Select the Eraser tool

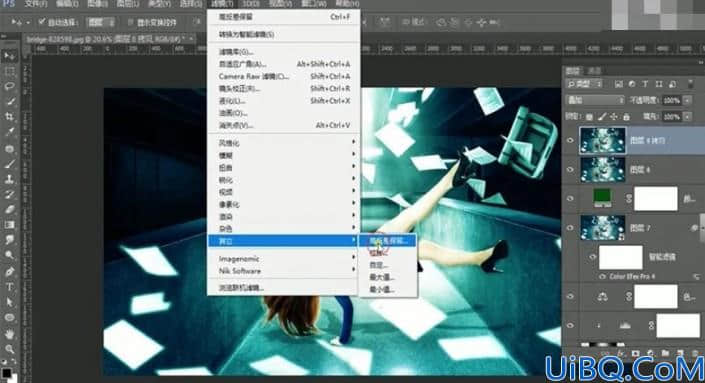(x=9, y=209)
